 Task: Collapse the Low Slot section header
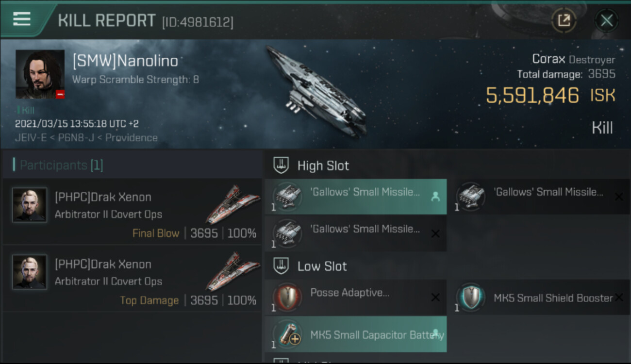pyautogui.click(x=322, y=266)
